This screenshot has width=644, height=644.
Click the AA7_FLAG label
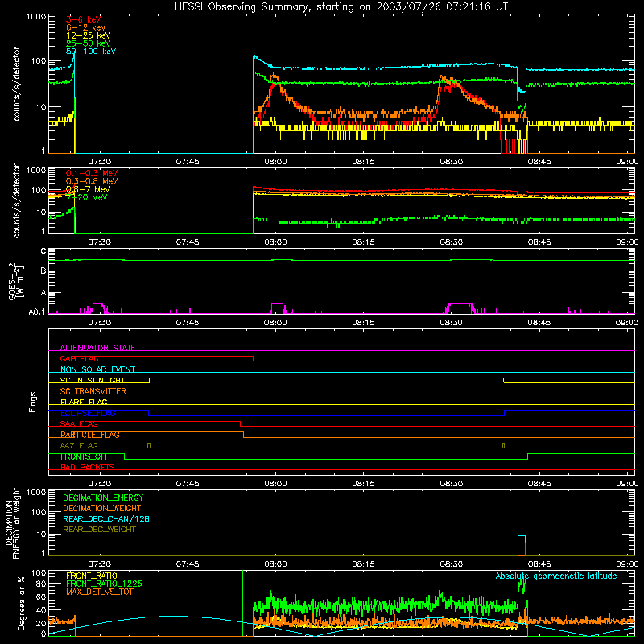[79, 445]
